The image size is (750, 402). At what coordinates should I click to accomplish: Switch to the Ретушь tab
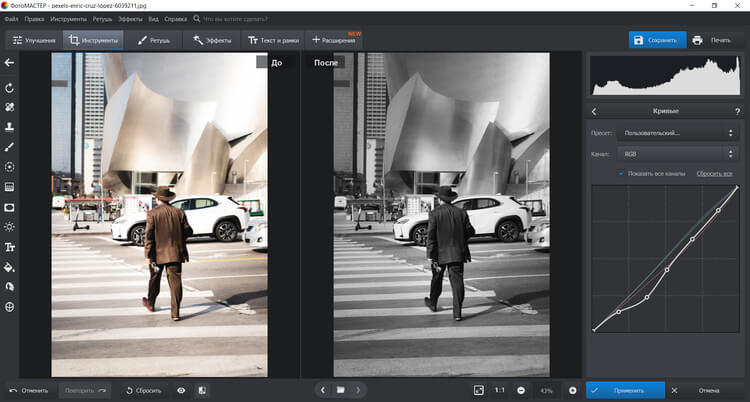click(153, 41)
